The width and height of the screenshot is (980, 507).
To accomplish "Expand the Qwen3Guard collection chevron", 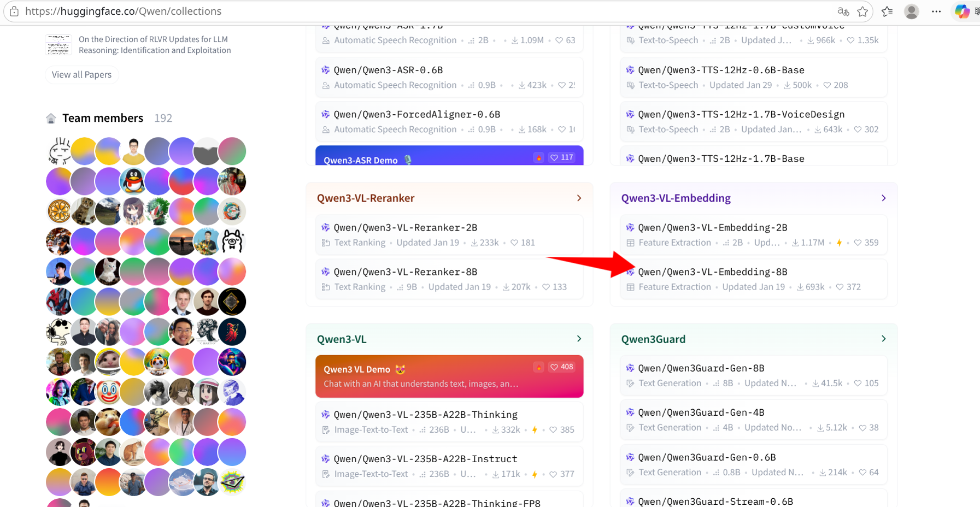I will coord(884,339).
